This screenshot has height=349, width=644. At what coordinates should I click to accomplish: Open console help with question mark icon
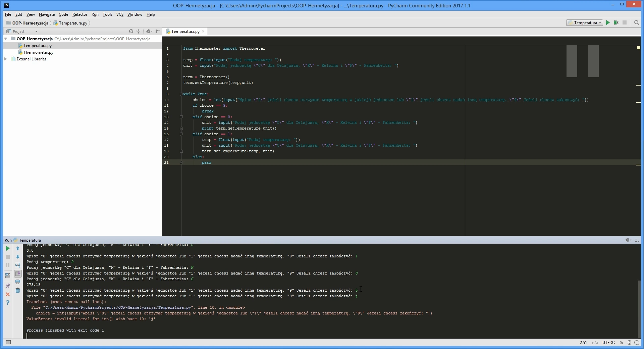(x=7, y=303)
